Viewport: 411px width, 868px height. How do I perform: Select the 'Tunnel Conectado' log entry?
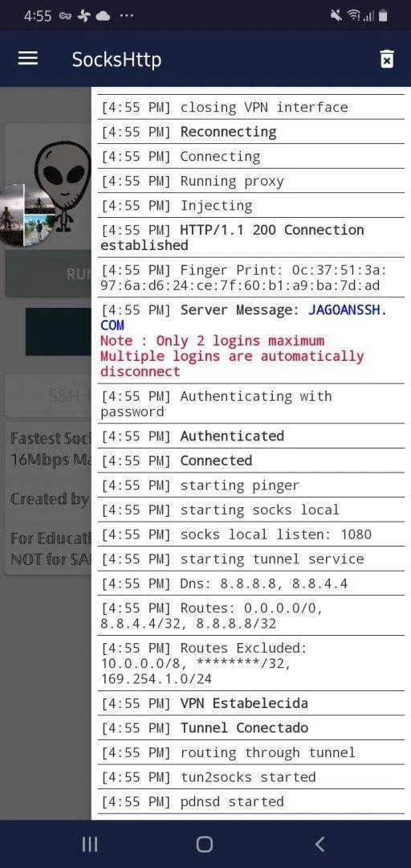click(x=251, y=727)
